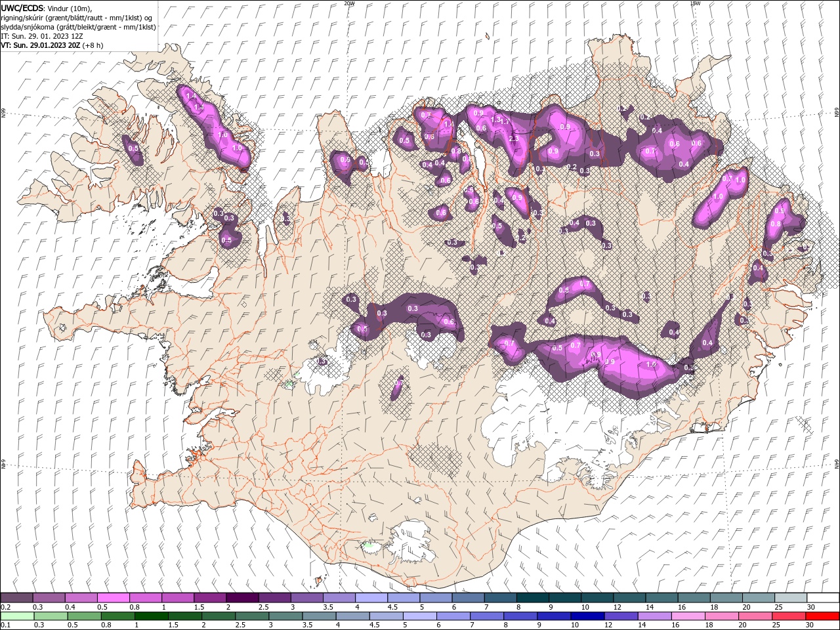This screenshot has height=630, width=840.
Task: Click the '3.5' label under upper legend row
Action: point(329,607)
